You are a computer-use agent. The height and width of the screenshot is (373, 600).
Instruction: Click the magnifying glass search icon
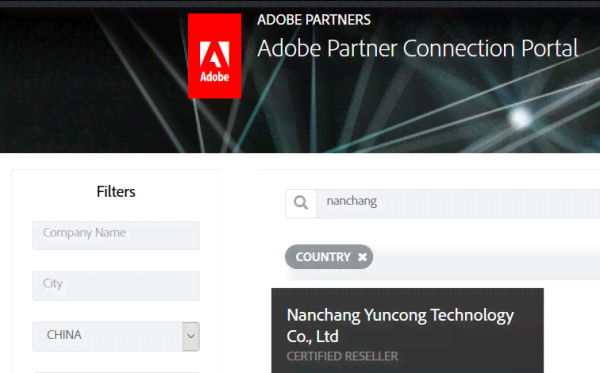301,203
